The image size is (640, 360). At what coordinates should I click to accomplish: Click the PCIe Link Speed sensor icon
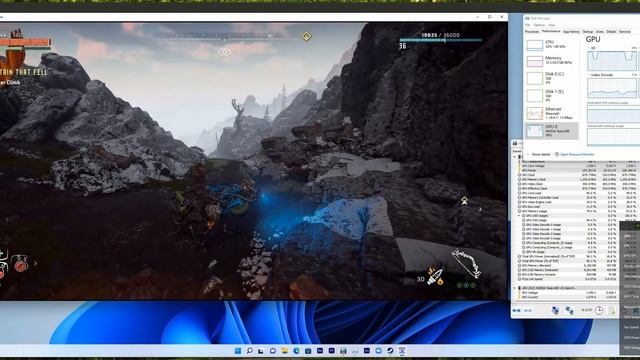pyautogui.click(x=519, y=279)
